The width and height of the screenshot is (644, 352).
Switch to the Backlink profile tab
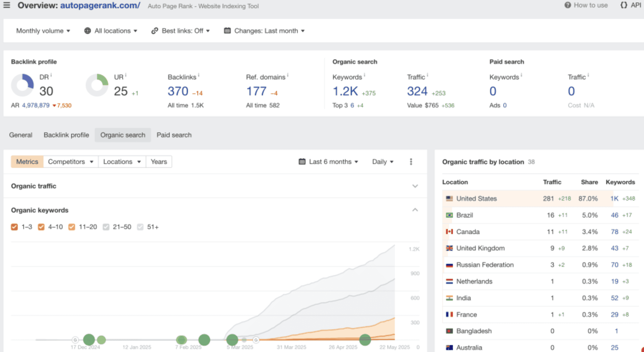tap(66, 135)
